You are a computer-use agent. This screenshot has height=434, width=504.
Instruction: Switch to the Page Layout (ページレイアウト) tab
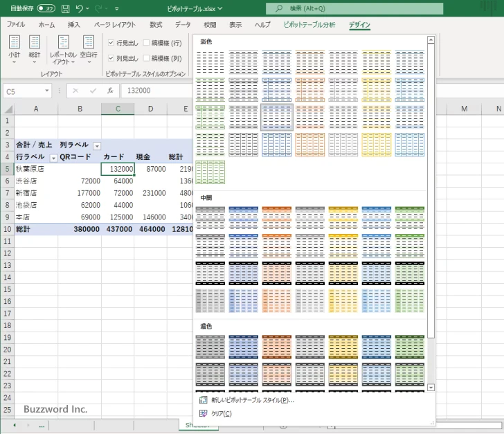114,25
